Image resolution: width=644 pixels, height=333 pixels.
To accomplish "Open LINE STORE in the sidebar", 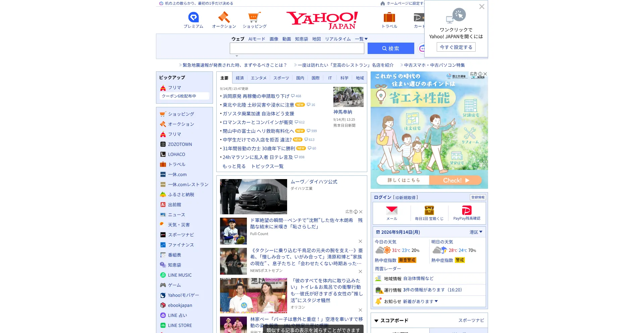I will (180, 325).
